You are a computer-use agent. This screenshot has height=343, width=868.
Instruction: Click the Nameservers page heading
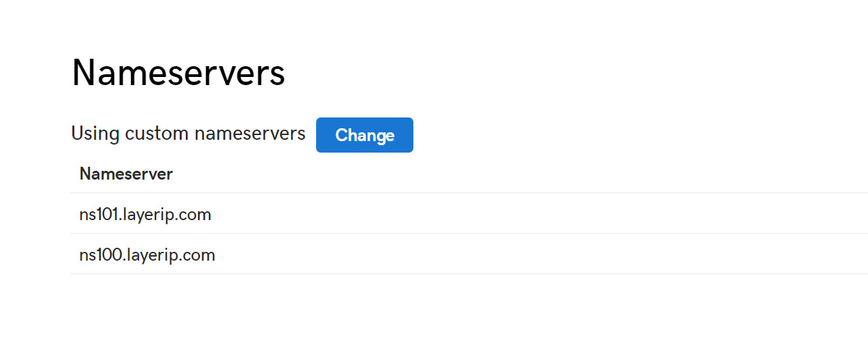pos(178,73)
